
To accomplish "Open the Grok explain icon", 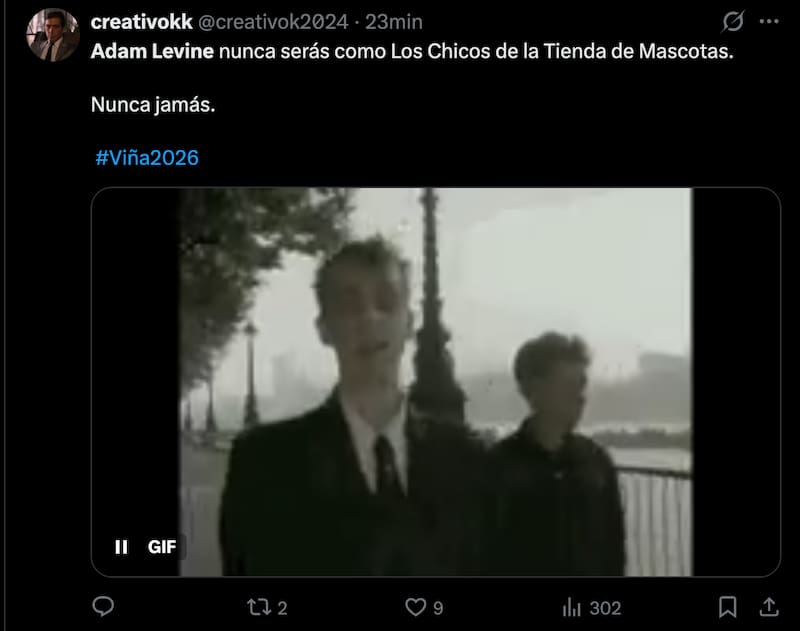I will click(733, 21).
